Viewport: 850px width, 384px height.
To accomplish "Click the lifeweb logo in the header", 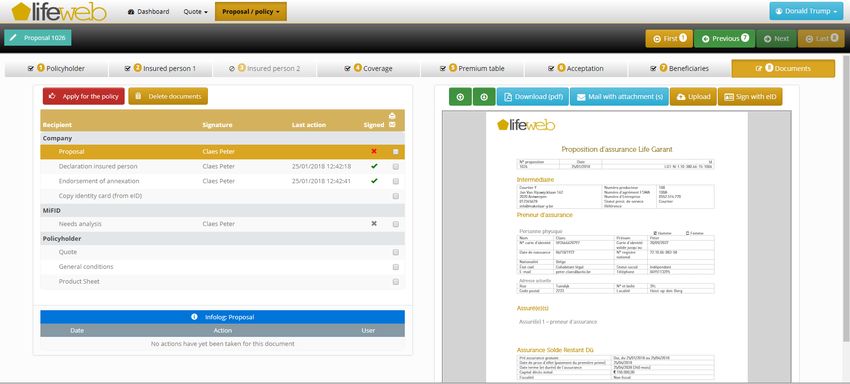I will coord(59,11).
